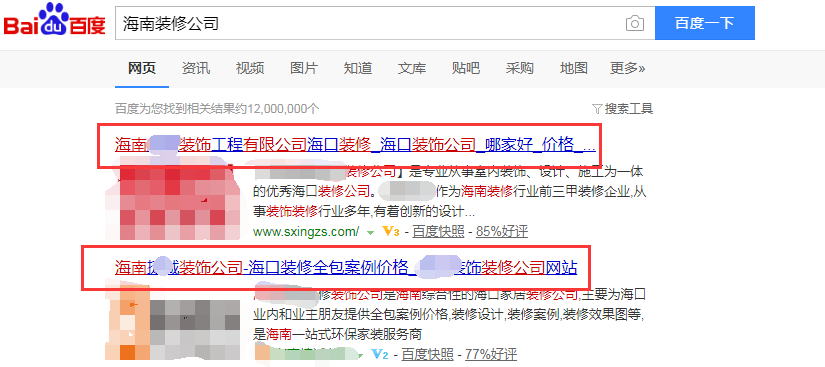Click the Baidu logo
This screenshot has width=825, height=367.
(x=55, y=20)
